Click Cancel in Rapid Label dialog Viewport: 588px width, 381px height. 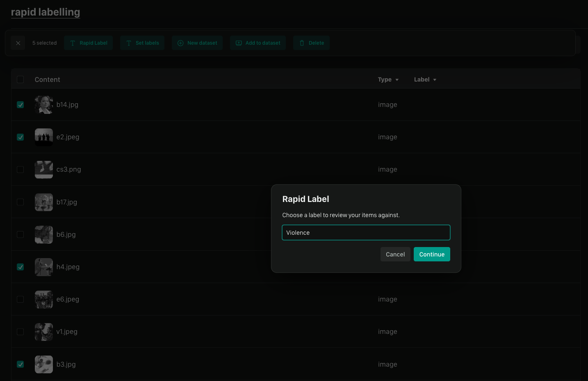coord(395,254)
